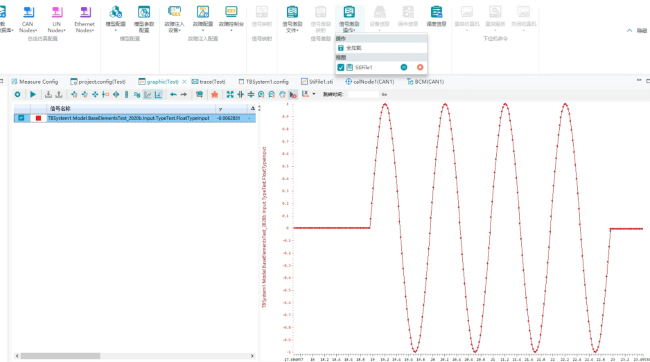Click the redo right-arrow icon

tap(184, 95)
